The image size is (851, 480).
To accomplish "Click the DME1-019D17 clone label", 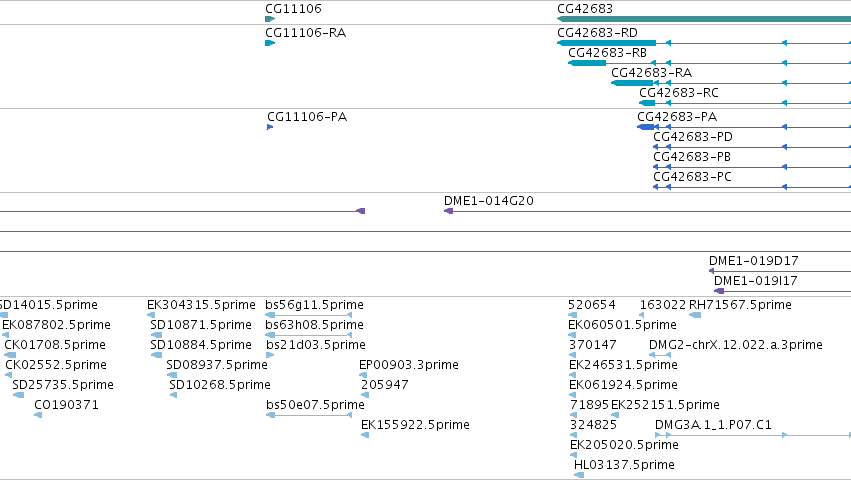I will coord(753,261).
